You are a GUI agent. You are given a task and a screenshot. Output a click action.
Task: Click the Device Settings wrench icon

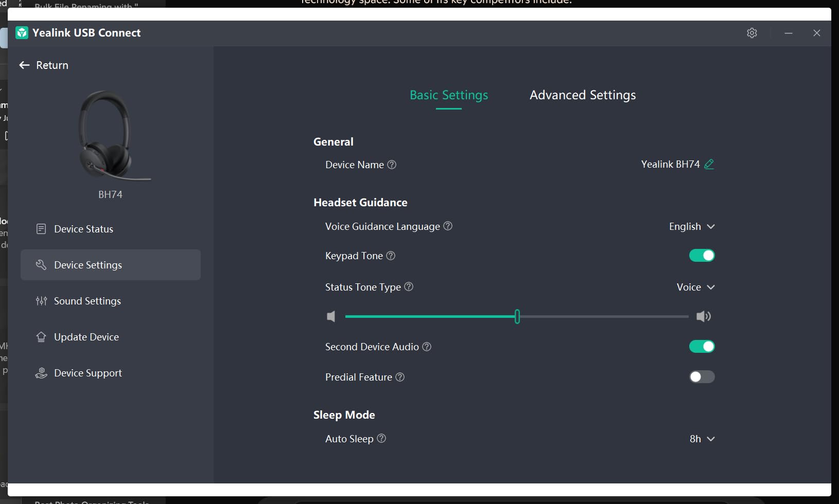click(41, 265)
